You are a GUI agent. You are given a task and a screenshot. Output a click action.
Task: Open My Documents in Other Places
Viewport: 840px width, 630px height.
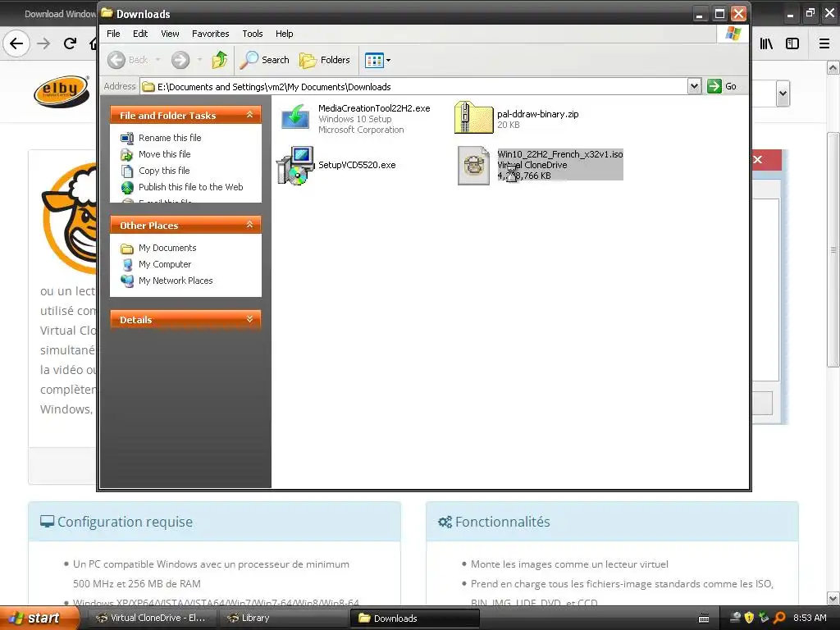coord(167,248)
